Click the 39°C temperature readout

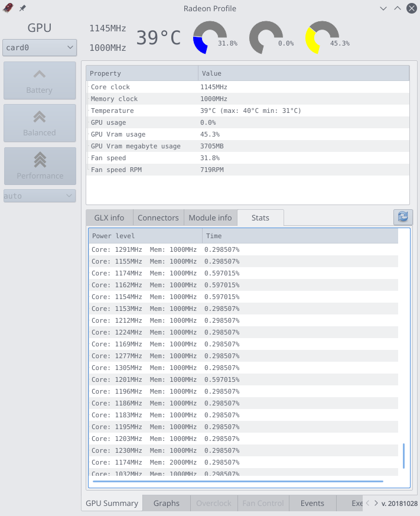click(x=158, y=38)
